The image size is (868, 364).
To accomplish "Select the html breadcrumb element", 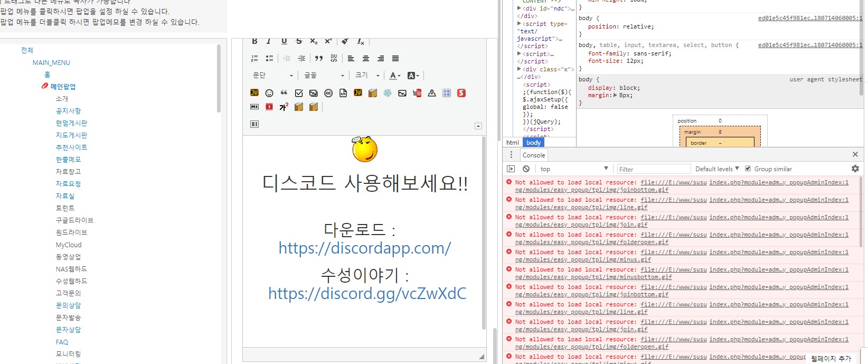I will click(x=513, y=143).
